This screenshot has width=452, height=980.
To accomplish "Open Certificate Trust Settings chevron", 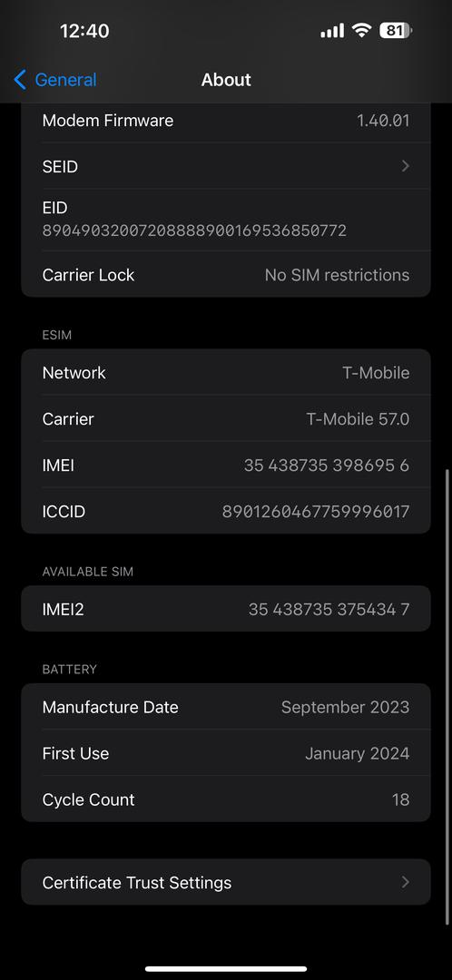I will pos(405,882).
